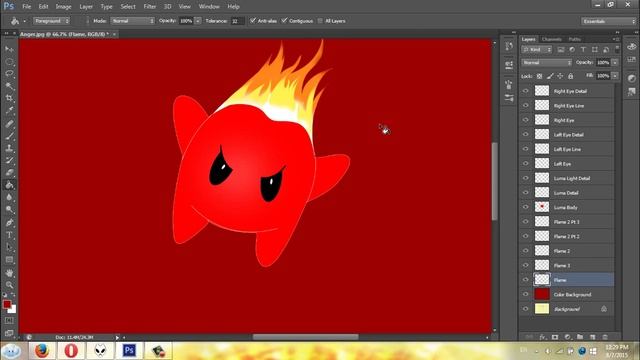Select the Healing Brush tool
Screen dimensions: 640x360
(9, 124)
